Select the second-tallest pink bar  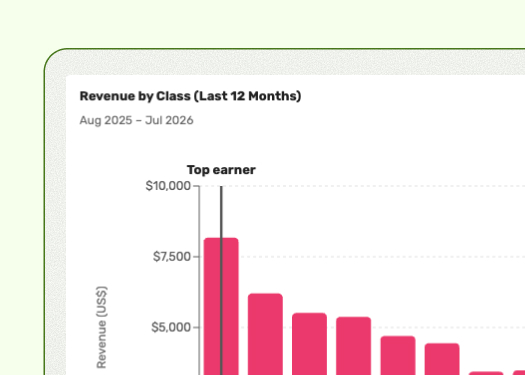click(265, 334)
